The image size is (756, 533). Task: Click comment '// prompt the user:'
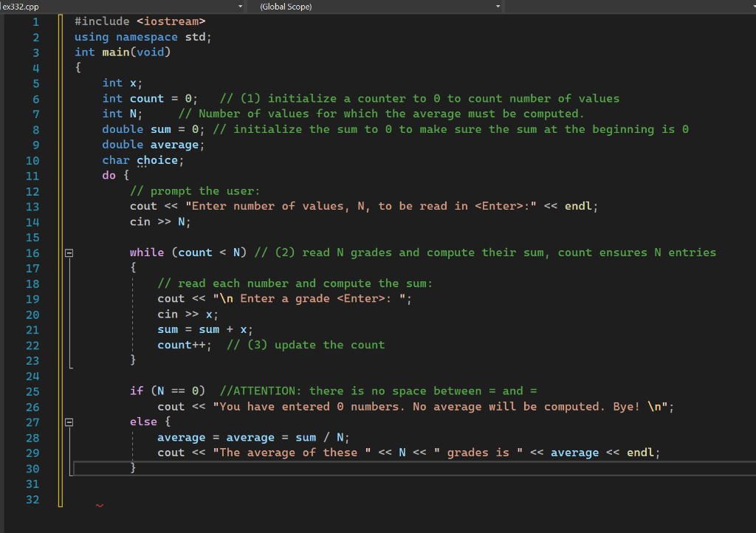[x=195, y=191]
